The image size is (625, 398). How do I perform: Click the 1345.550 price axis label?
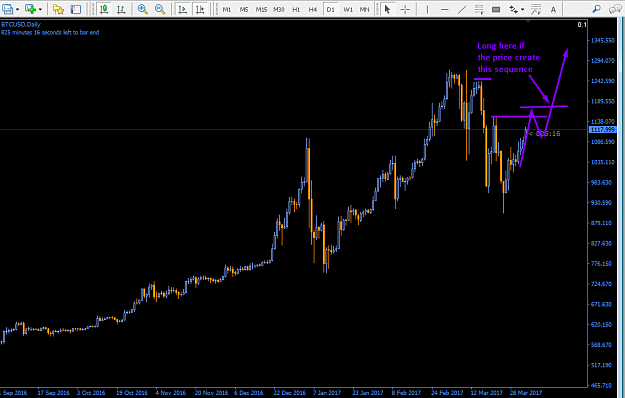[603, 40]
